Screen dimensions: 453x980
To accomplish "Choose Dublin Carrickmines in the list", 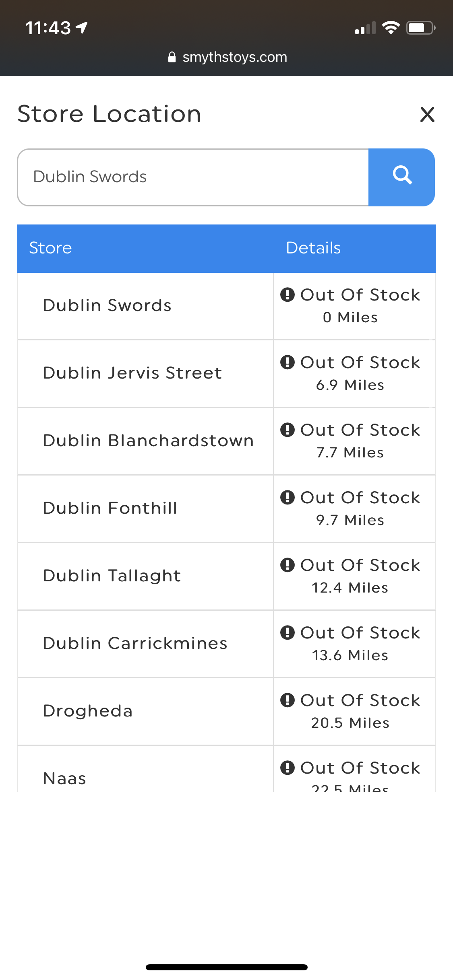I will coord(135,644).
